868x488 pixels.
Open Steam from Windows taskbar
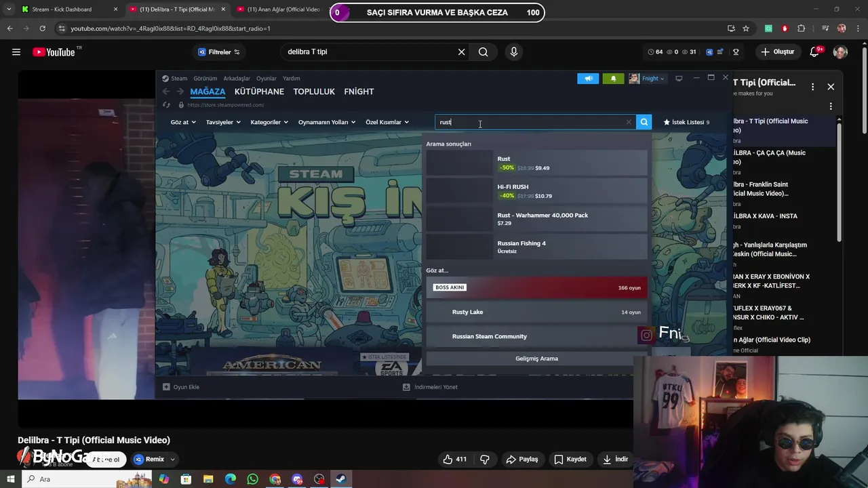[341, 479]
